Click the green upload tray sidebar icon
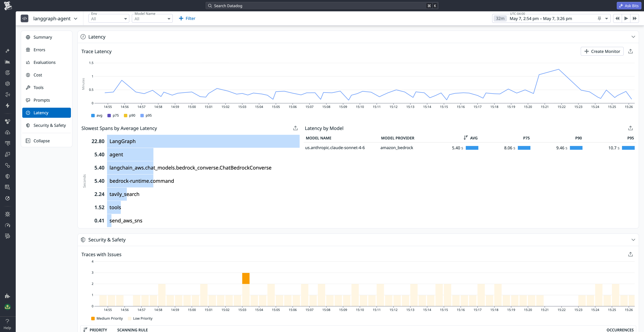Image resolution: width=644 pixels, height=332 pixels. pos(8,307)
